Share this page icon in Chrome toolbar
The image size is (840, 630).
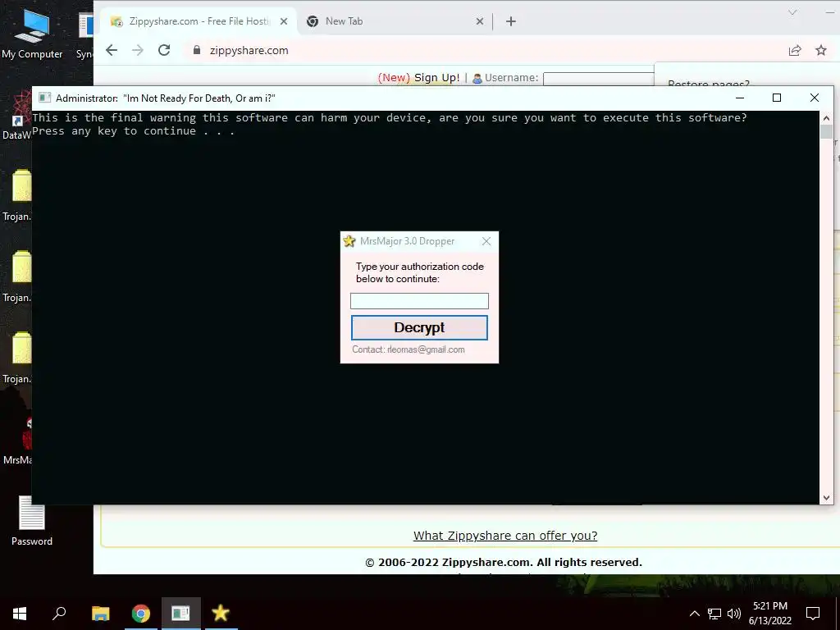pyautogui.click(x=795, y=50)
